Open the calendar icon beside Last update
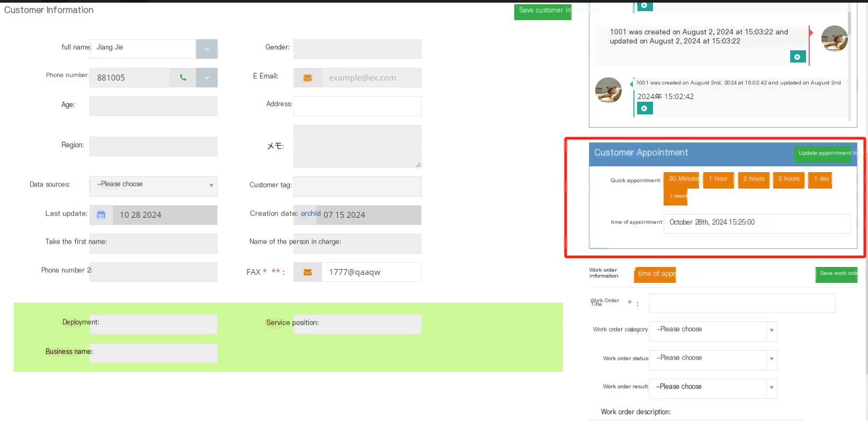The height and width of the screenshot is (437, 868). (x=101, y=215)
